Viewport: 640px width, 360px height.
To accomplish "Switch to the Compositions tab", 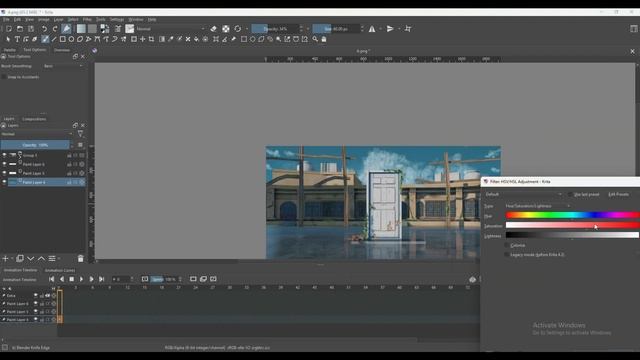I will (x=34, y=119).
